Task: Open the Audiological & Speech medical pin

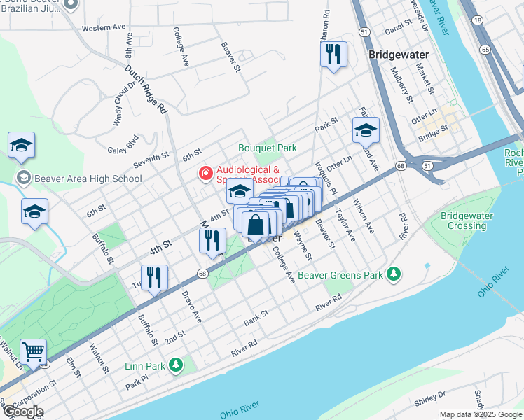Action: (x=205, y=174)
